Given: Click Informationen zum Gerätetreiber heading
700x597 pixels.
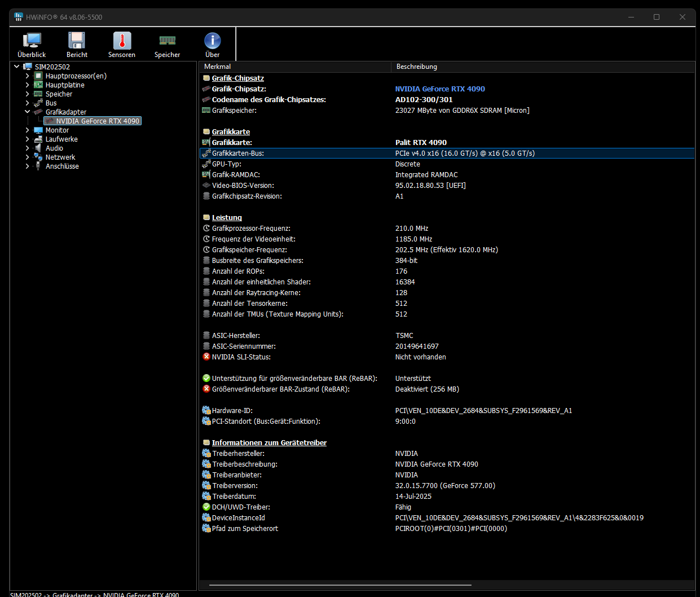Looking at the screenshot, I should tap(269, 442).
